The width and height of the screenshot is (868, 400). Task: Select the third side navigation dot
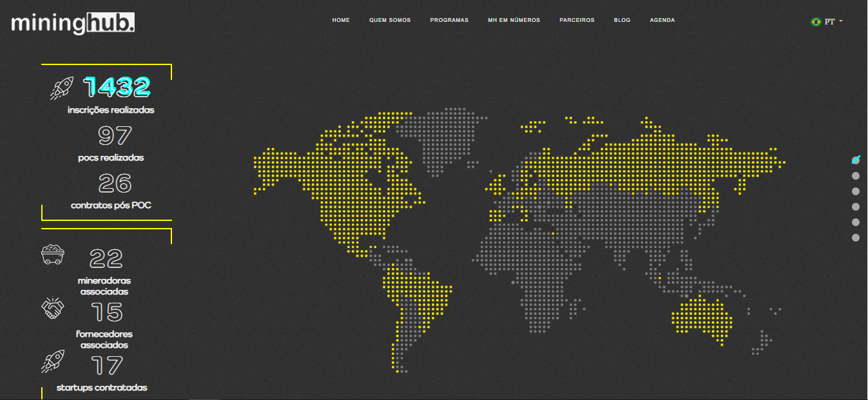tap(856, 191)
